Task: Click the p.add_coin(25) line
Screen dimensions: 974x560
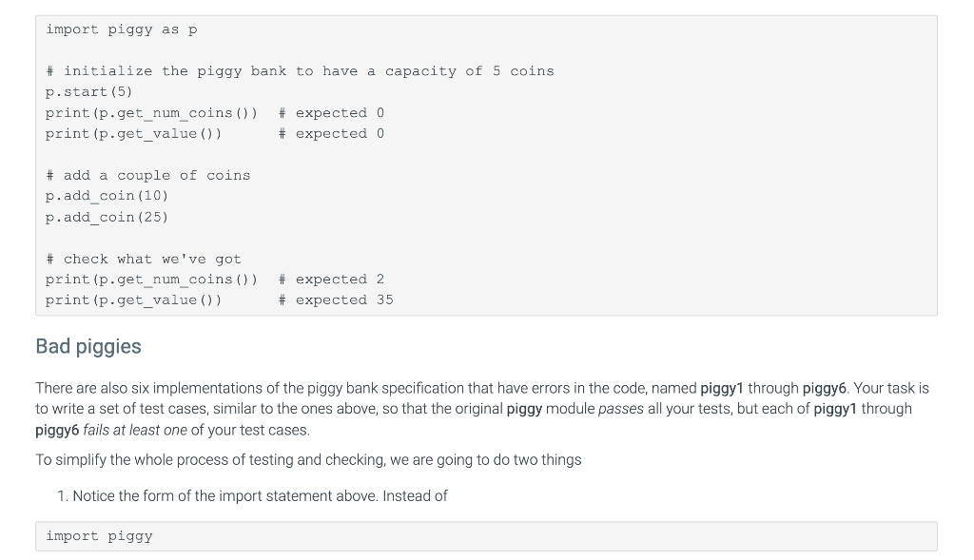Action: pos(107,217)
